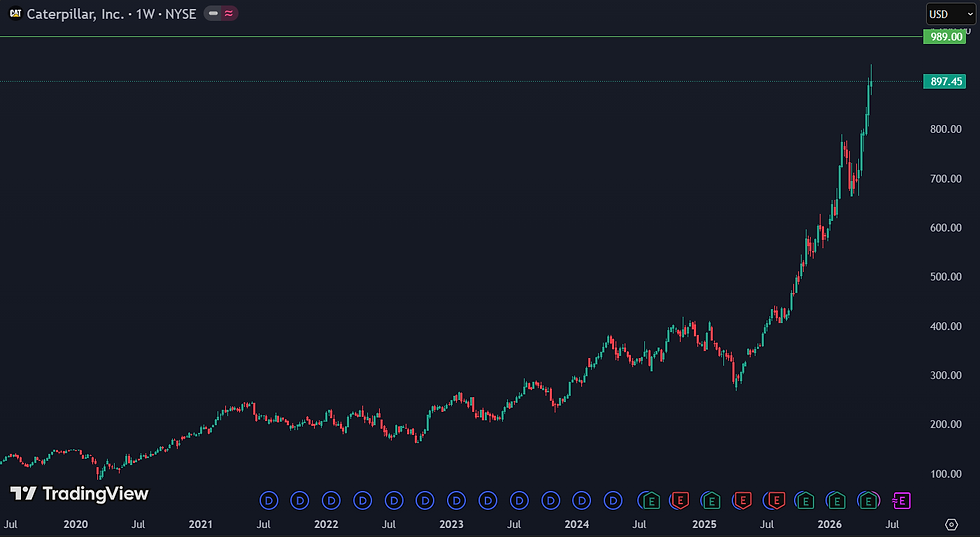This screenshot has height=537, width=980.
Task: Click the 100.00 price axis label
Action: coord(946,474)
